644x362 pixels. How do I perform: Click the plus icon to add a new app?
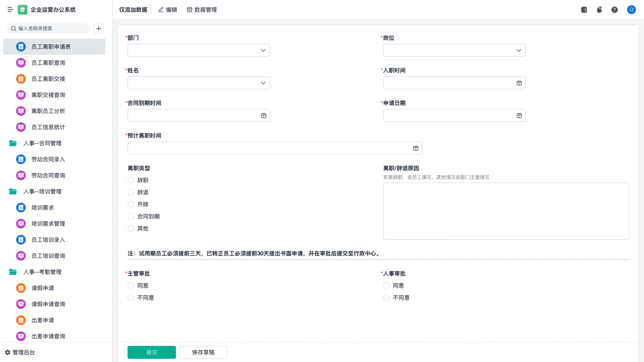pos(99,29)
